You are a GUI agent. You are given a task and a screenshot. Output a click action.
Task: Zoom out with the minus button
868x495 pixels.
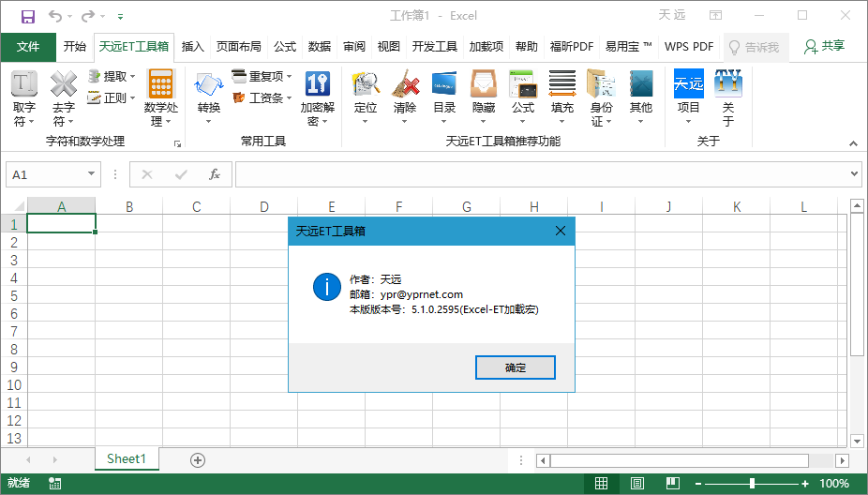tap(698, 484)
